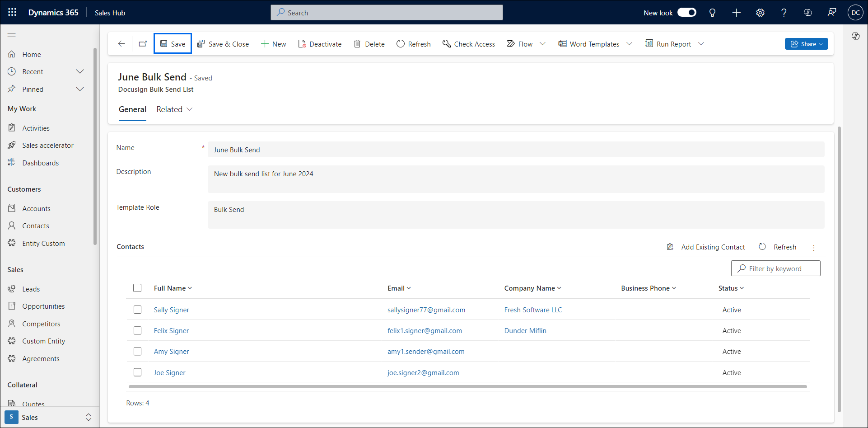The width and height of the screenshot is (868, 428).
Task: Click the Copilot icon near the avatar
Action: 808,12
